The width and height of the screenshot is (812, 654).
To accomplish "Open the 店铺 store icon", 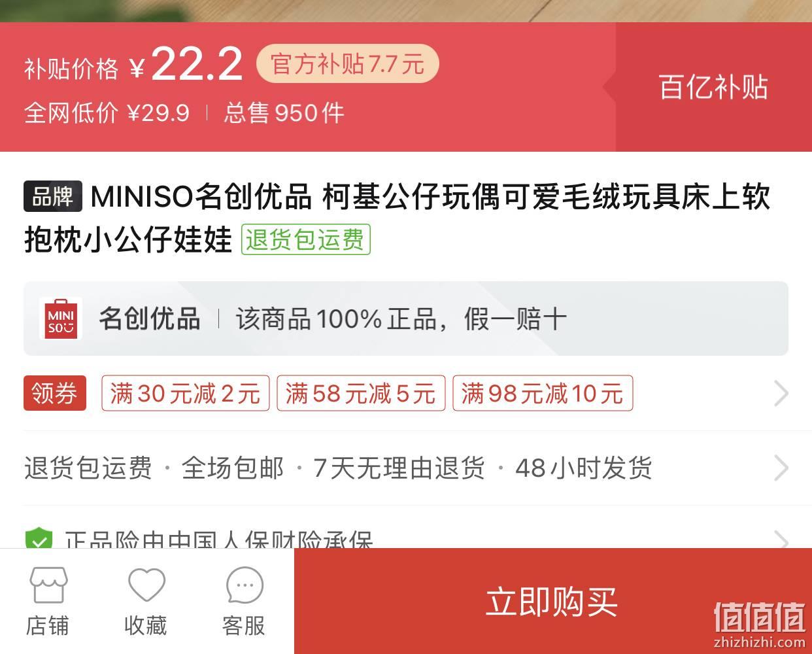I will pyautogui.click(x=47, y=584).
